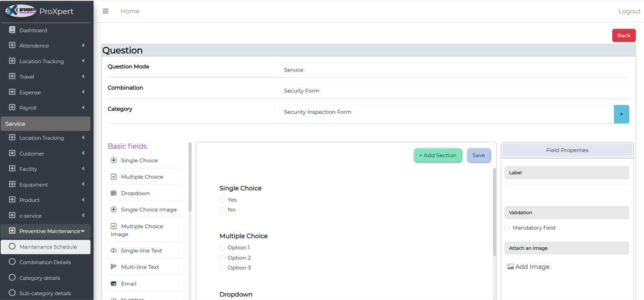
Task: Click the Email field envelope icon
Action: tap(114, 284)
